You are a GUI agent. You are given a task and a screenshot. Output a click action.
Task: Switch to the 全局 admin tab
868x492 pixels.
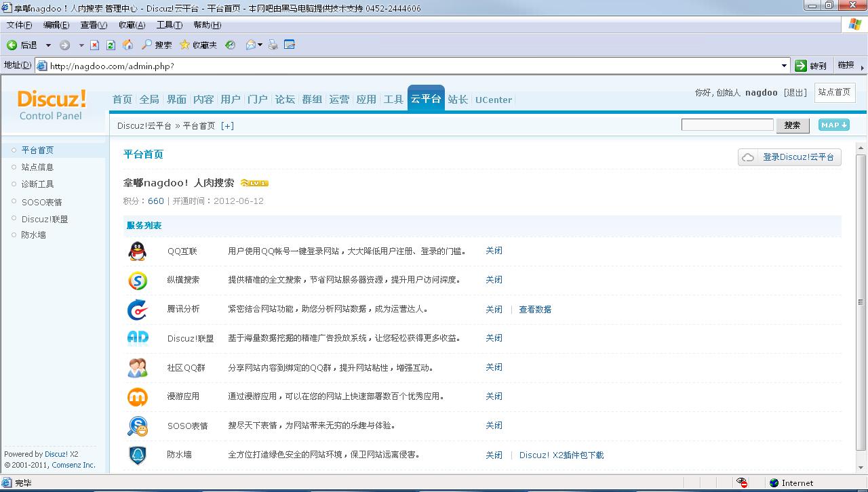(x=149, y=100)
